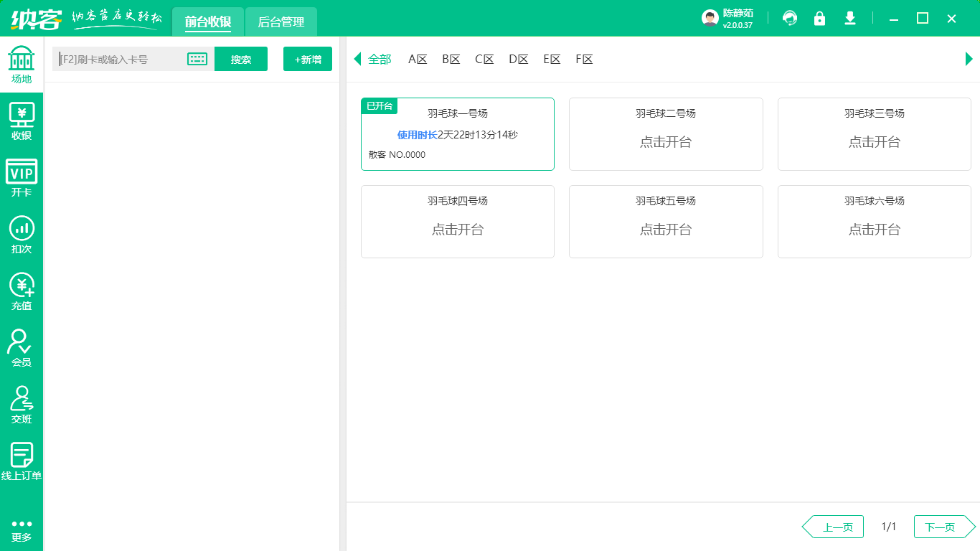Open the 交班 shift-change screen
The height and width of the screenshot is (551, 980).
(22, 407)
